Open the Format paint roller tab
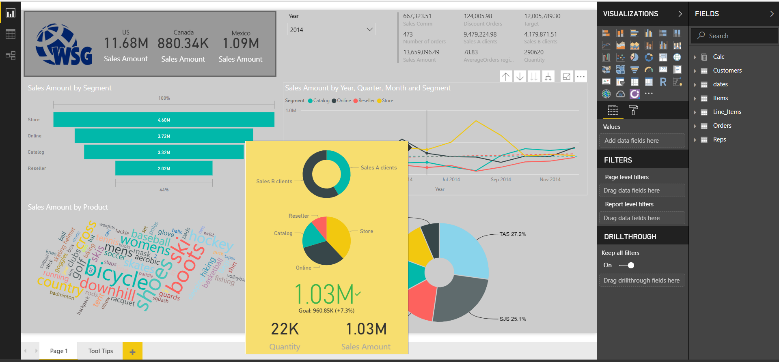Image resolution: width=779 pixels, height=362 pixels. tap(633, 111)
